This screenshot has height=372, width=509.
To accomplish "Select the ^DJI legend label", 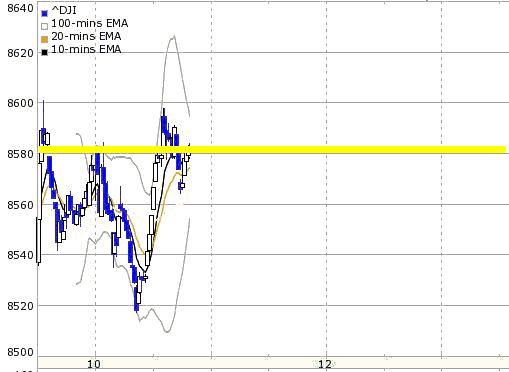I will tap(64, 11).
